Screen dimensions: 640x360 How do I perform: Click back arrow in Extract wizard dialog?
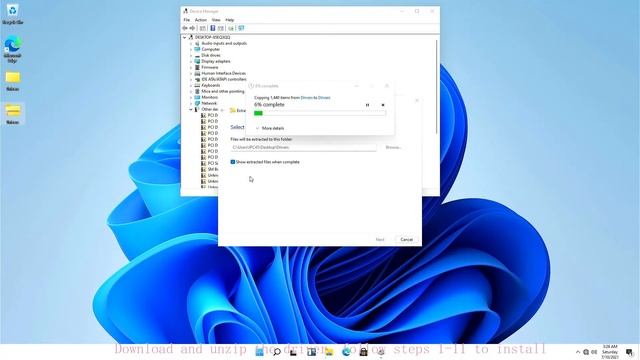click(222, 111)
